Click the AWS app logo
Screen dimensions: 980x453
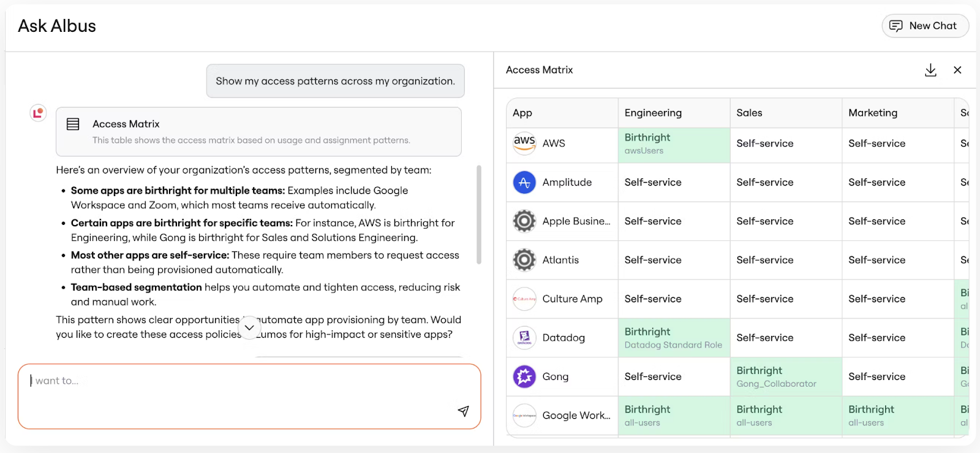point(524,143)
